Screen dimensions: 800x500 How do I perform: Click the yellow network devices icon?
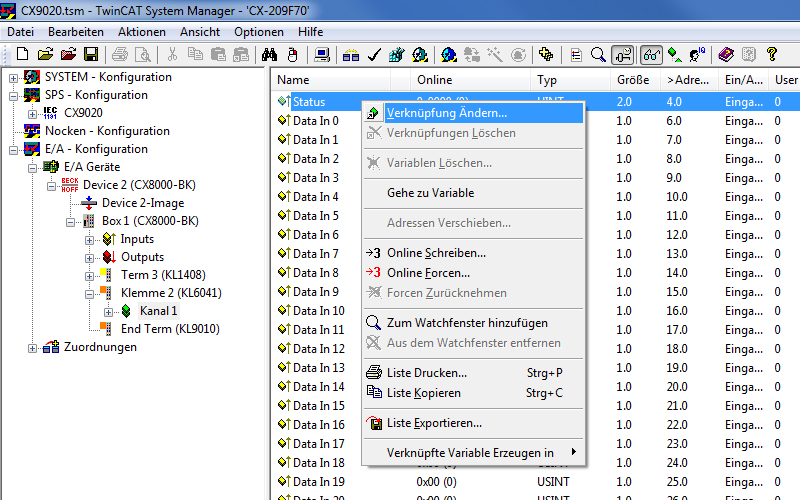[545, 54]
